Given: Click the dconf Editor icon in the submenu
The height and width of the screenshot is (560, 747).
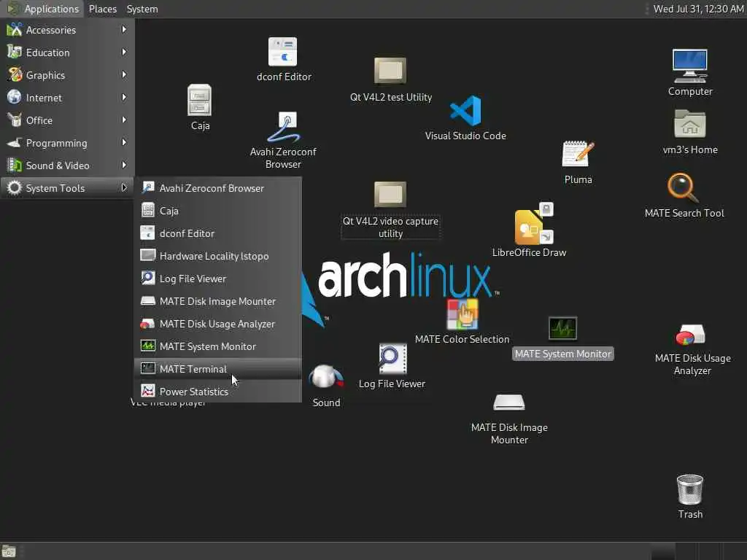Looking at the screenshot, I should click(147, 233).
